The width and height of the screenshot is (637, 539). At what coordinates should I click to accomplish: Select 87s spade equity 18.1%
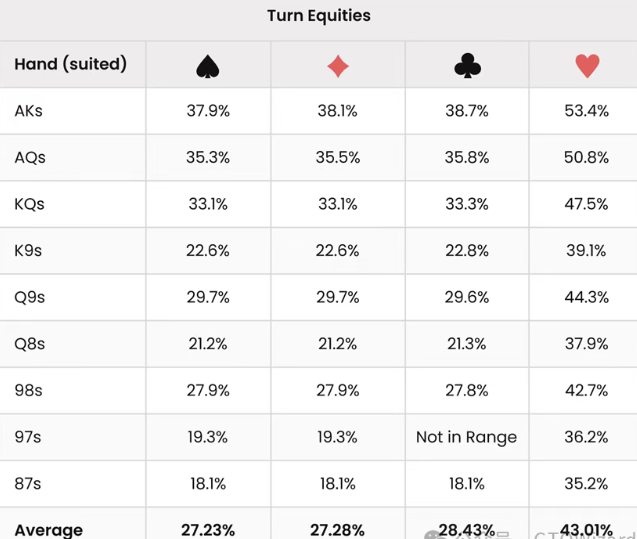208,484
